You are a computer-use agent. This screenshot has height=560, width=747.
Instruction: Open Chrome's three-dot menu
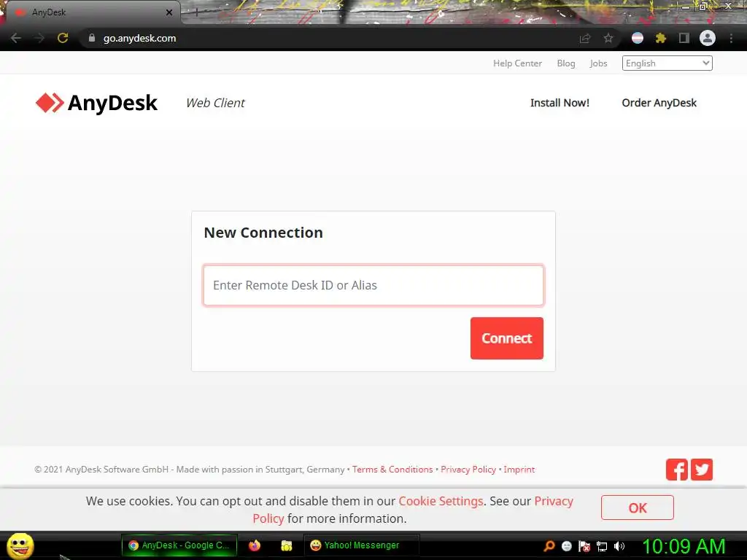click(731, 38)
